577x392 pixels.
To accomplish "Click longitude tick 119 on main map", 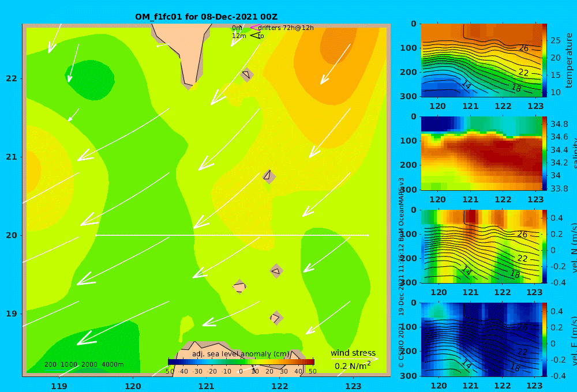I will point(59,386).
